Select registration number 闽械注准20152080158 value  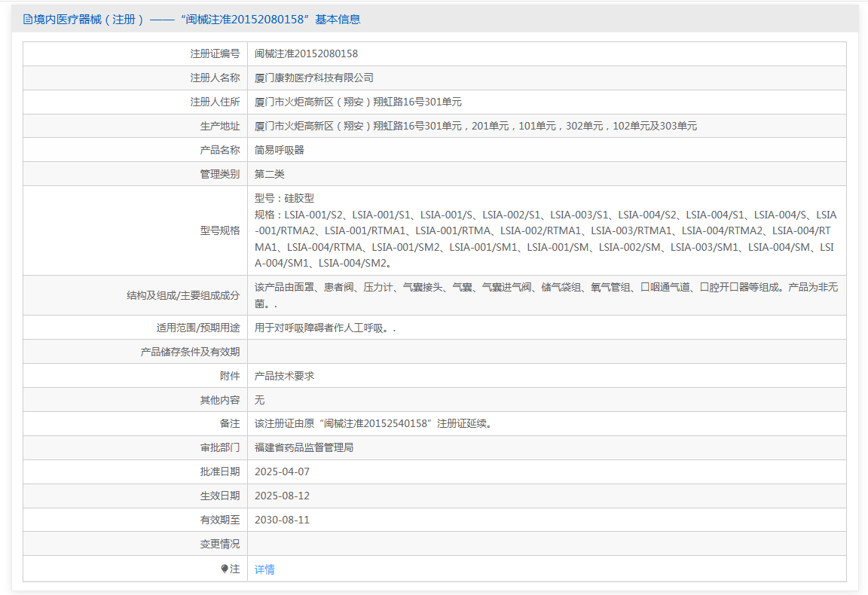[x=306, y=53]
